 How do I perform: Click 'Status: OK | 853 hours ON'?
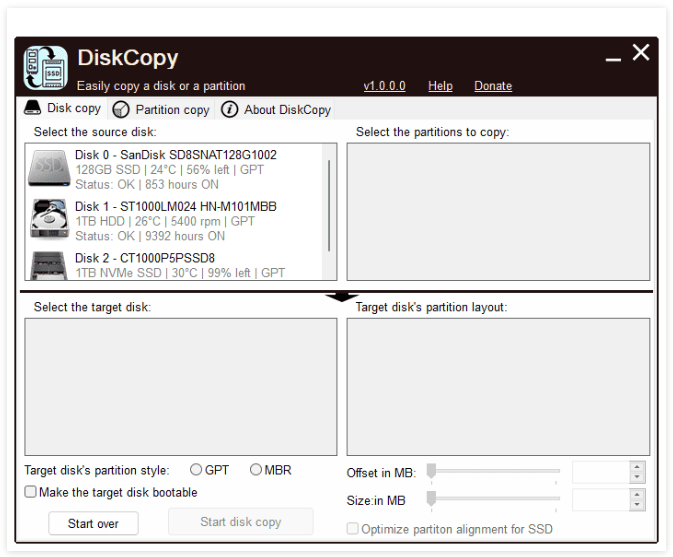[x=147, y=185]
